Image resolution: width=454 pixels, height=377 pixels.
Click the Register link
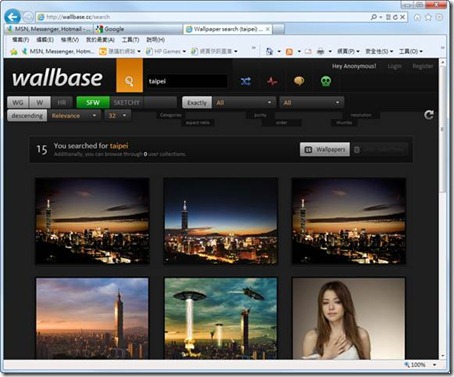click(x=422, y=66)
